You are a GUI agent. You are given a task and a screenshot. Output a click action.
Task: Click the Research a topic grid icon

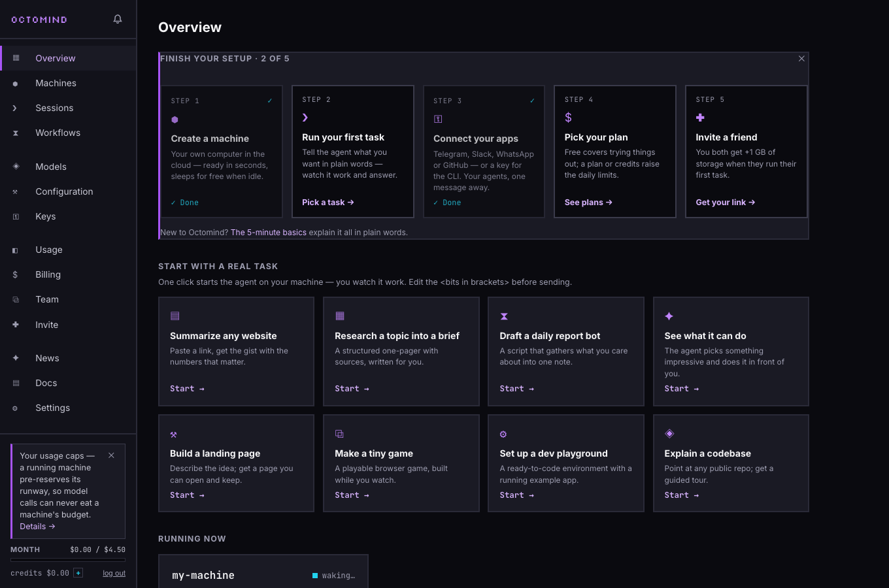pyautogui.click(x=339, y=316)
